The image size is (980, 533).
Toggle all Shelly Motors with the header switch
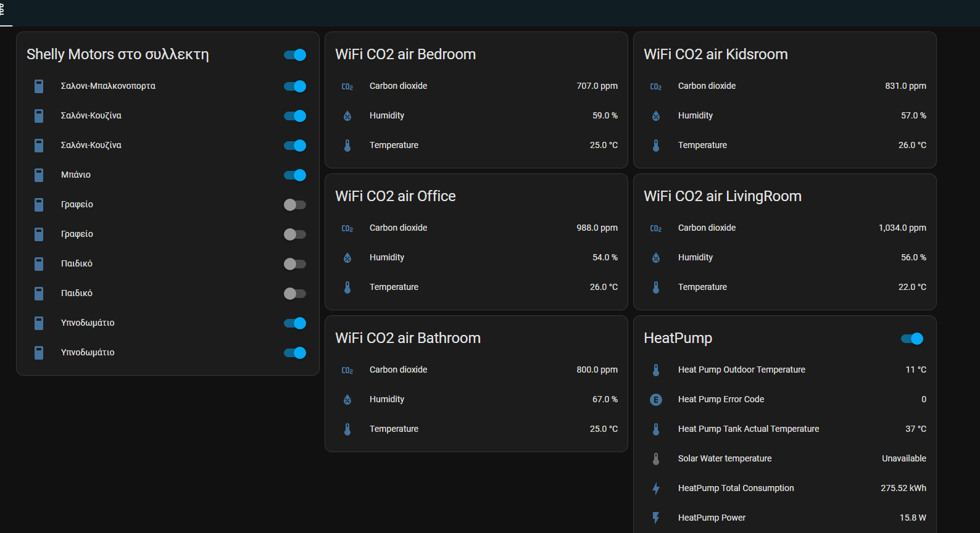pos(295,55)
